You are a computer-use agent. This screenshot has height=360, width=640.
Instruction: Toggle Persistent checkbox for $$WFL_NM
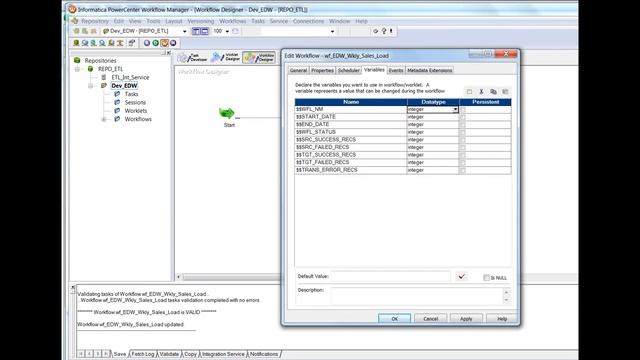462,109
